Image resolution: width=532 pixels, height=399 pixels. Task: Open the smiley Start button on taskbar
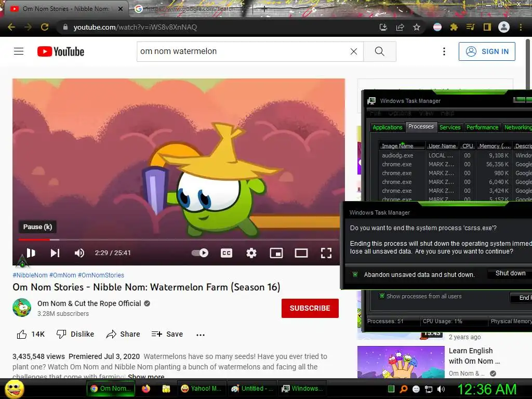pyautogui.click(x=14, y=389)
